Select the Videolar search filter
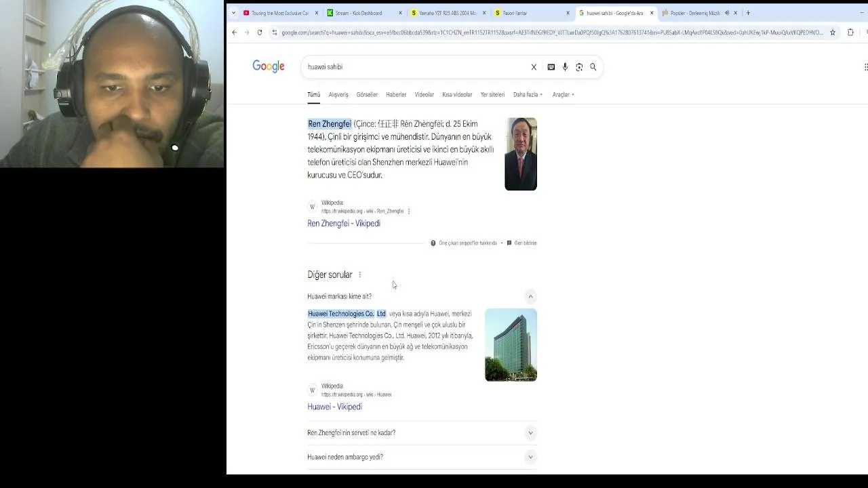The image size is (868, 488). (x=425, y=95)
